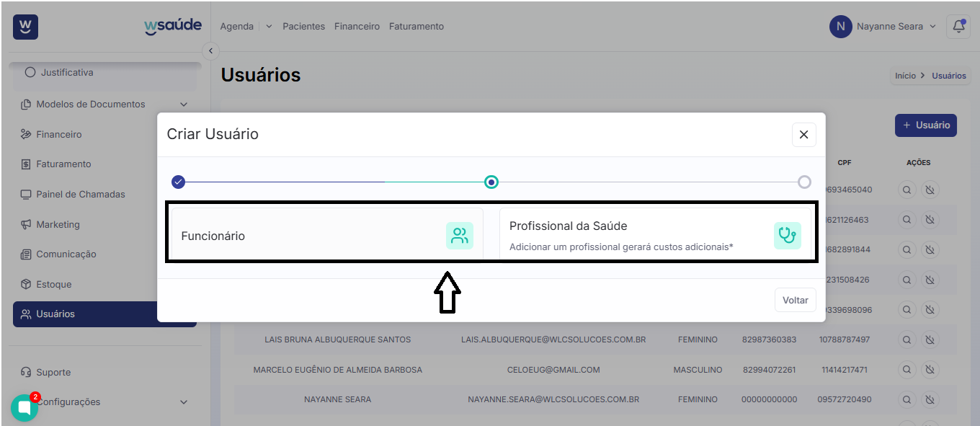Click email LAIS.ALBUQUERQUE@WLCSOLUCOES.COM.BR
Screen dimensions: 980x426
(553, 340)
